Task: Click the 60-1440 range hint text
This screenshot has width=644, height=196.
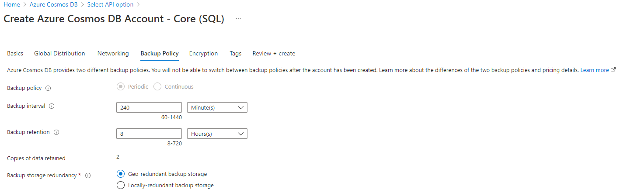Action: click(x=171, y=117)
